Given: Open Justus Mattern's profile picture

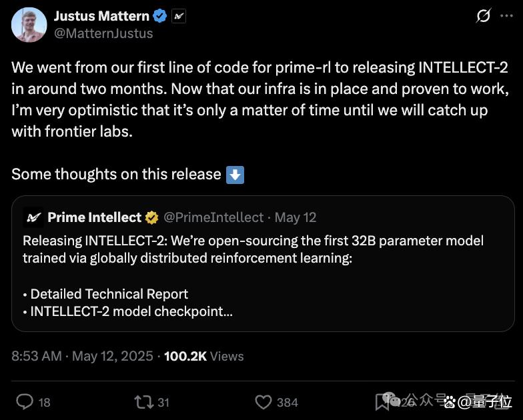Looking at the screenshot, I should (x=29, y=25).
